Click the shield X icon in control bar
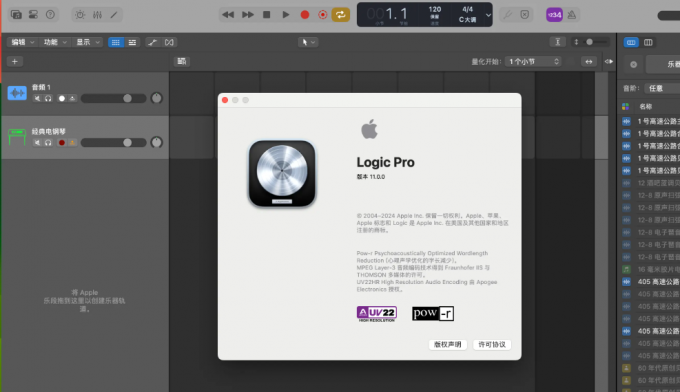 [525, 15]
